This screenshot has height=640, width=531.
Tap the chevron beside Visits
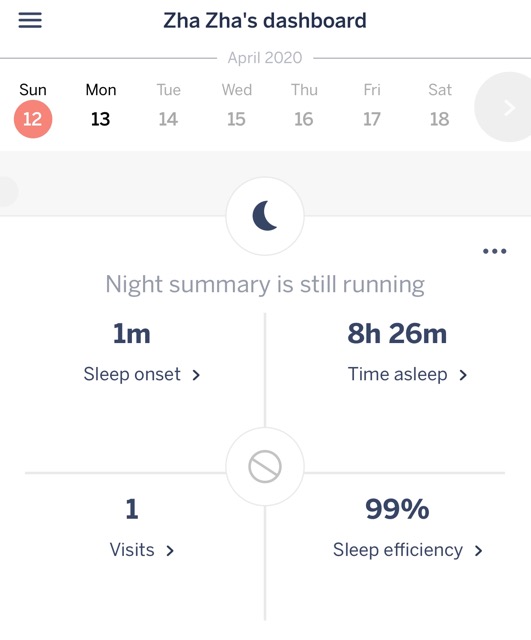pos(170,551)
